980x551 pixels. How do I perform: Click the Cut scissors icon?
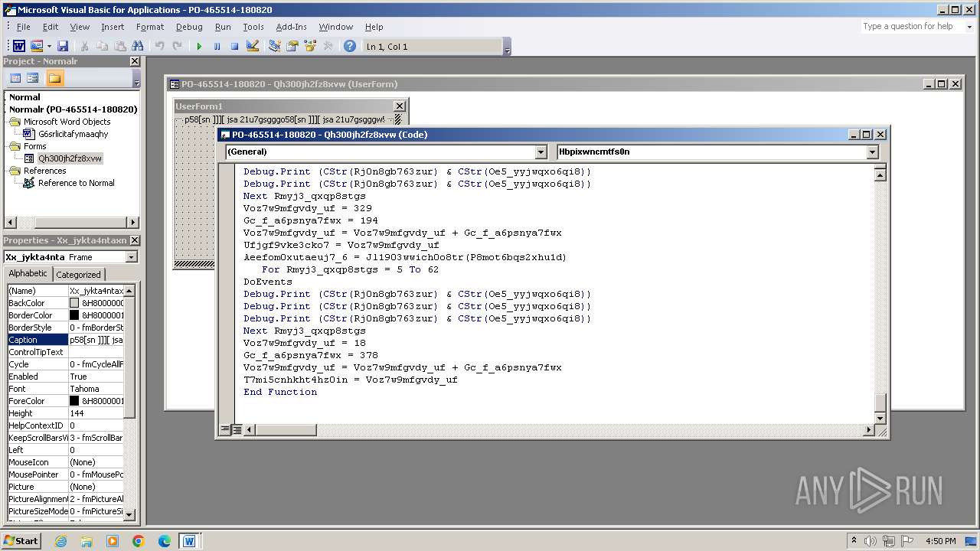pyautogui.click(x=84, y=47)
